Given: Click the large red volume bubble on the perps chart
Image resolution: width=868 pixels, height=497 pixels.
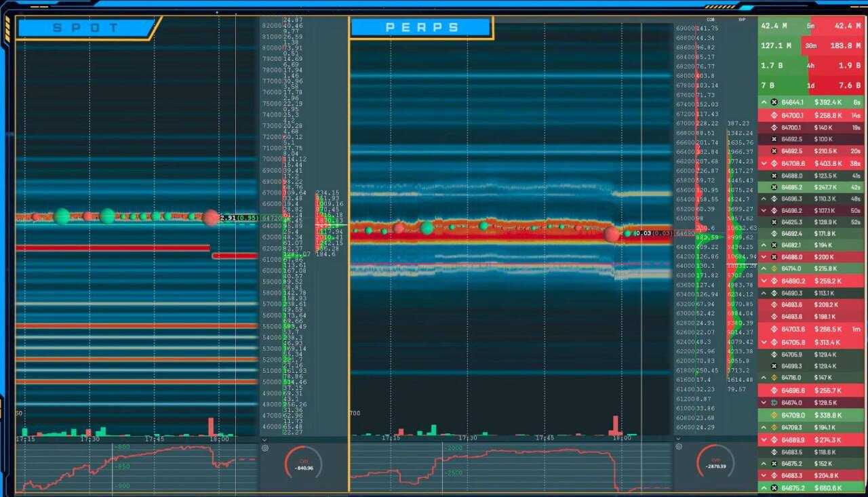Looking at the screenshot, I should coord(612,235).
